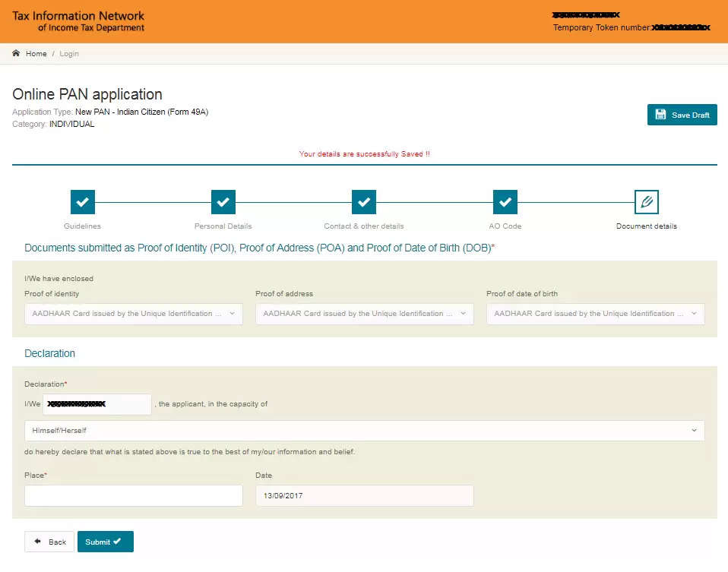Click inside the Place input field
Screen dimensions: 728x572
pyautogui.click(x=133, y=495)
